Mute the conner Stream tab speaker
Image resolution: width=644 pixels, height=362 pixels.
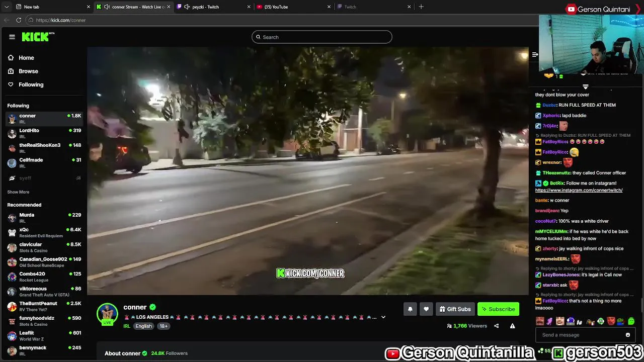click(107, 7)
